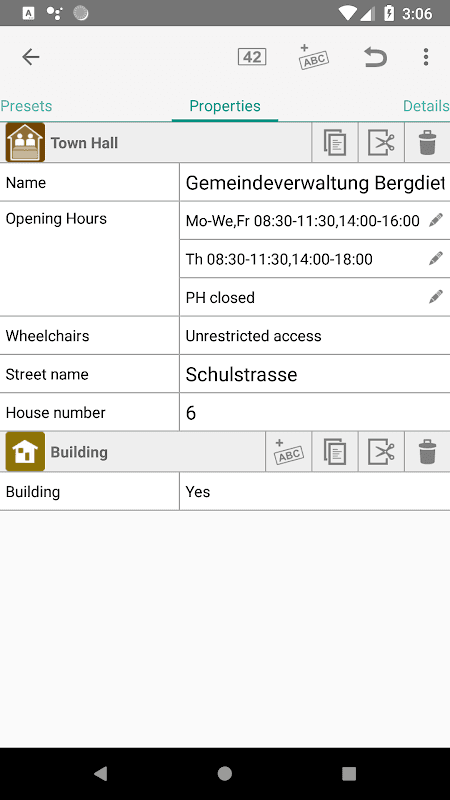Copy the Town Hall tags
This screenshot has height=800, width=450.
335,143
